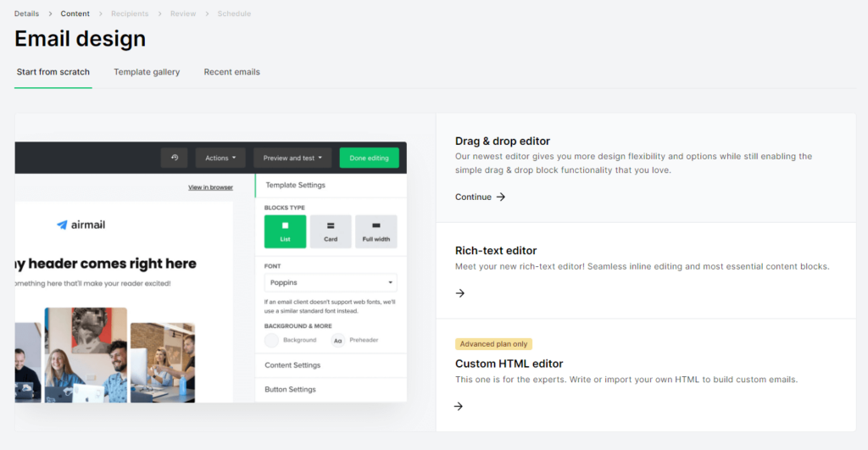This screenshot has width=868, height=450.
Task: Go to Review breadcrumb step
Action: pyautogui.click(x=183, y=14)
